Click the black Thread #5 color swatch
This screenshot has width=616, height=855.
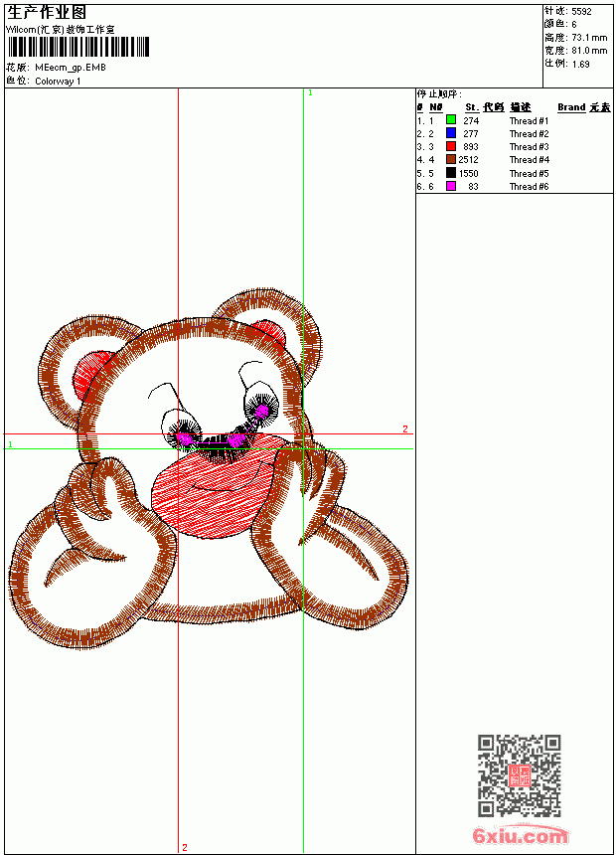click(x=451, y=173)
